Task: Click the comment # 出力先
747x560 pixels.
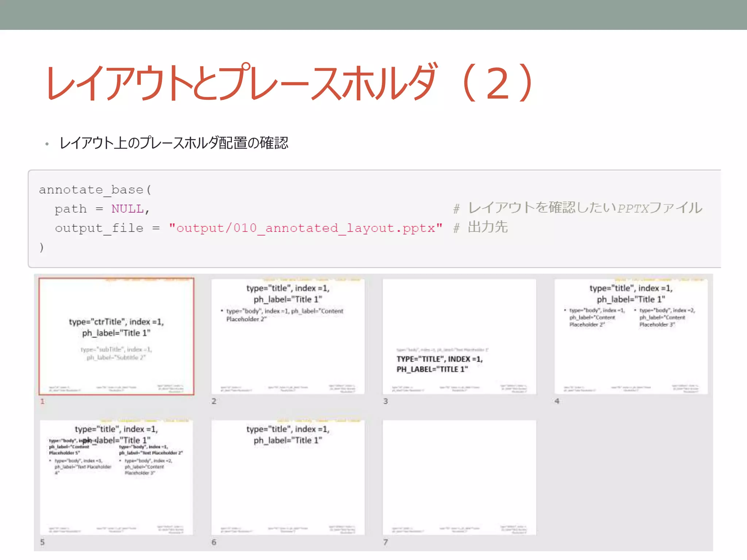Action: (480, 227)
